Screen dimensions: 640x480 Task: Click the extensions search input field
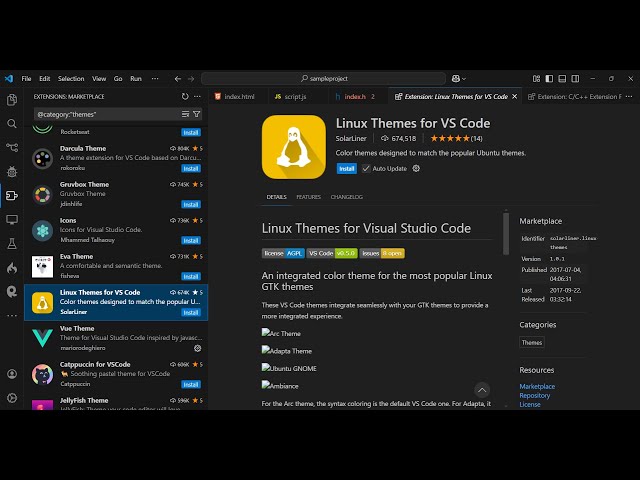105,114
